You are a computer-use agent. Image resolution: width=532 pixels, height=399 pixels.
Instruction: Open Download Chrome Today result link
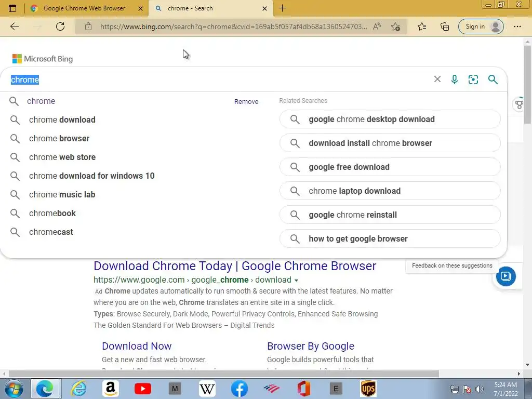click(235, 266)
